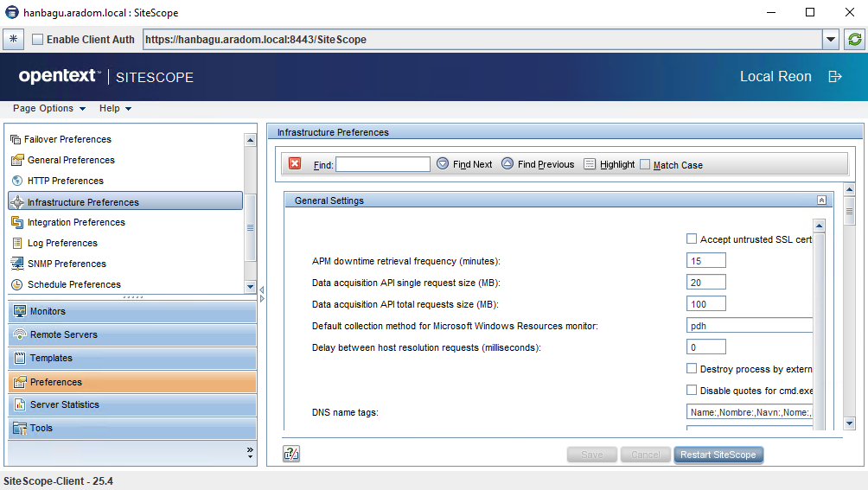Click the Integration Preferences icon
This screenshot has height=490, width=868.
pos(17,222)
